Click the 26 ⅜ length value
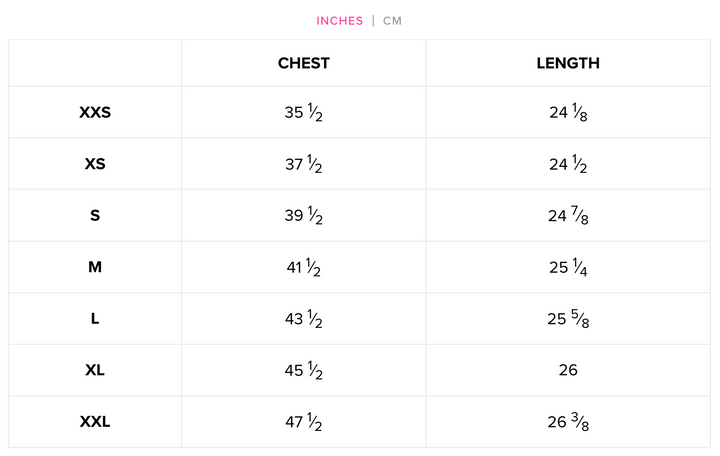Image resolution: width=720 pixels, height=456 pixels. click(568, 422)
